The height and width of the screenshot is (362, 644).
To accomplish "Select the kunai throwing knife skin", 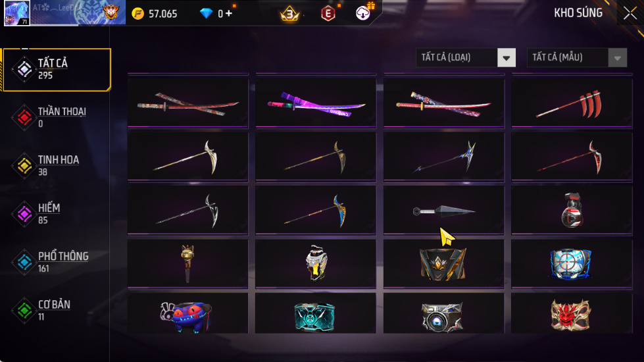I will coord(443,211).
